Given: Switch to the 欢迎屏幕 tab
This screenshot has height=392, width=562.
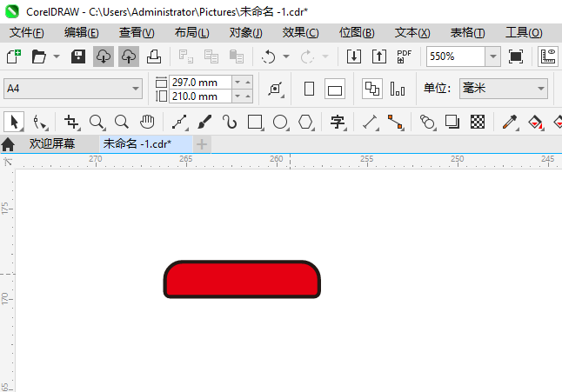Looking at the screenshot, I should (x=52, y=144).
